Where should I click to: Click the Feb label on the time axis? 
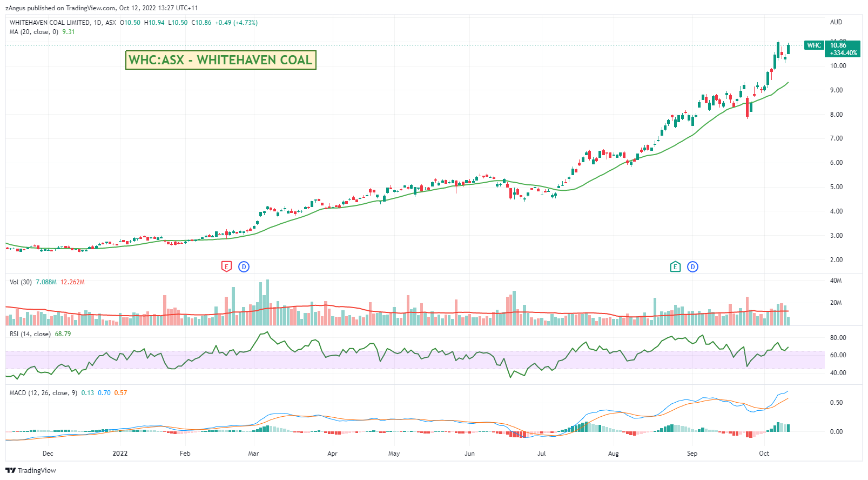[x=185, y=454]
